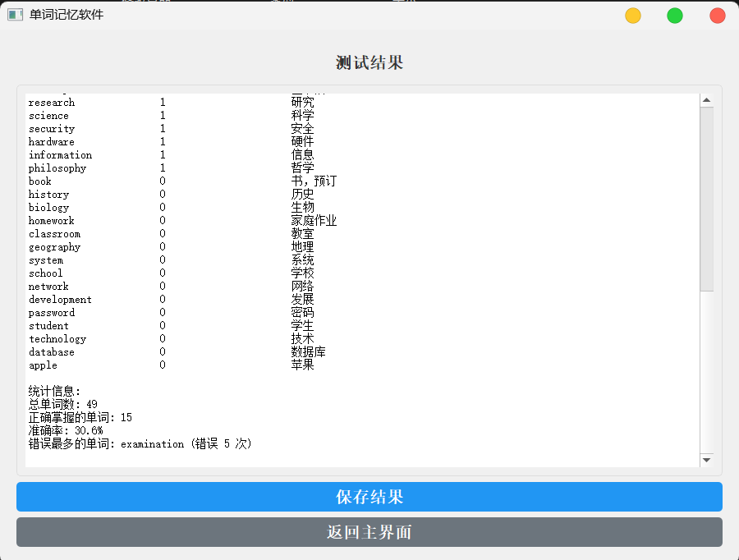
Task: Close the window with red button
Action: [x=718, y=16]
